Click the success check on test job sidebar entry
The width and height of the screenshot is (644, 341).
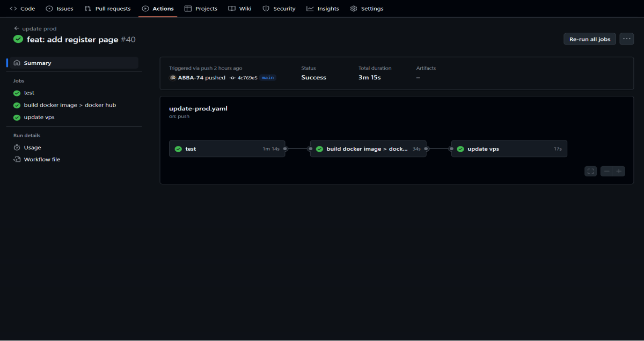point(17,93)
